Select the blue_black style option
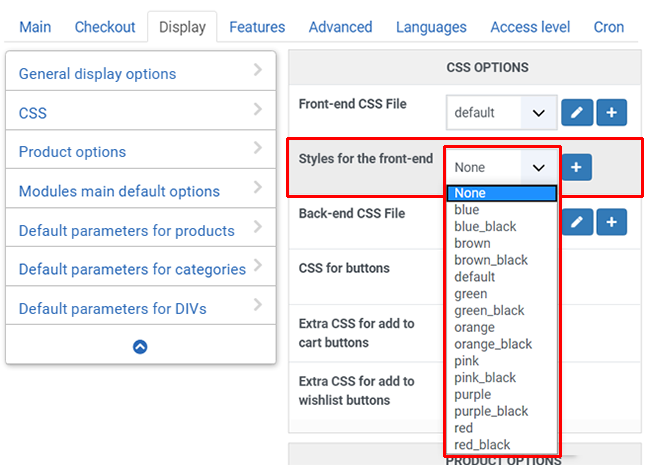Viewport: 650px width, 465px height. click(485, 227)
